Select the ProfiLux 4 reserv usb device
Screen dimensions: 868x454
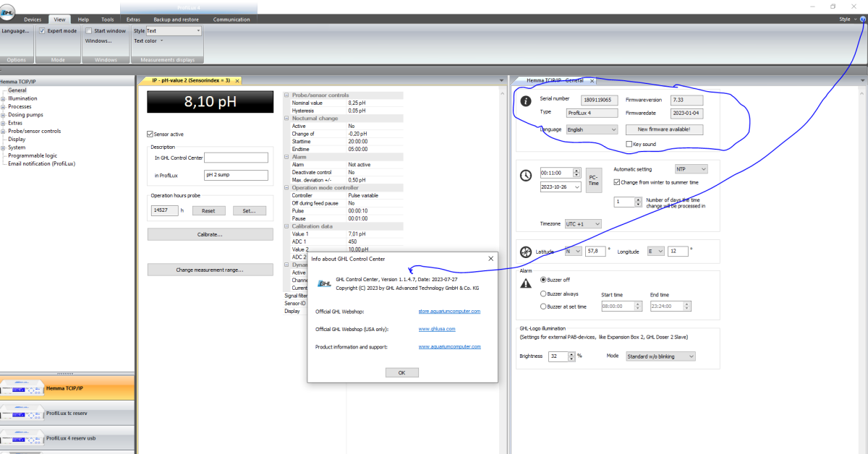pyautogui.click(x=67, y=438)
